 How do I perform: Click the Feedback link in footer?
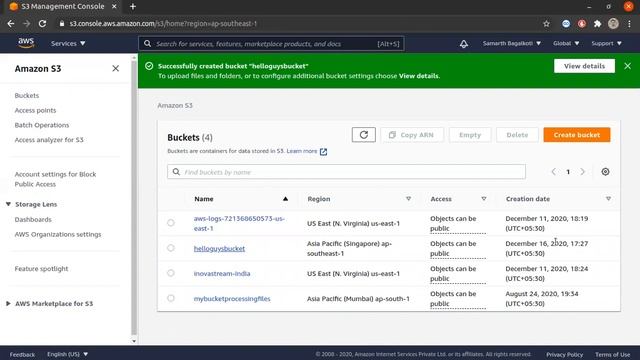tap(22, 354)
